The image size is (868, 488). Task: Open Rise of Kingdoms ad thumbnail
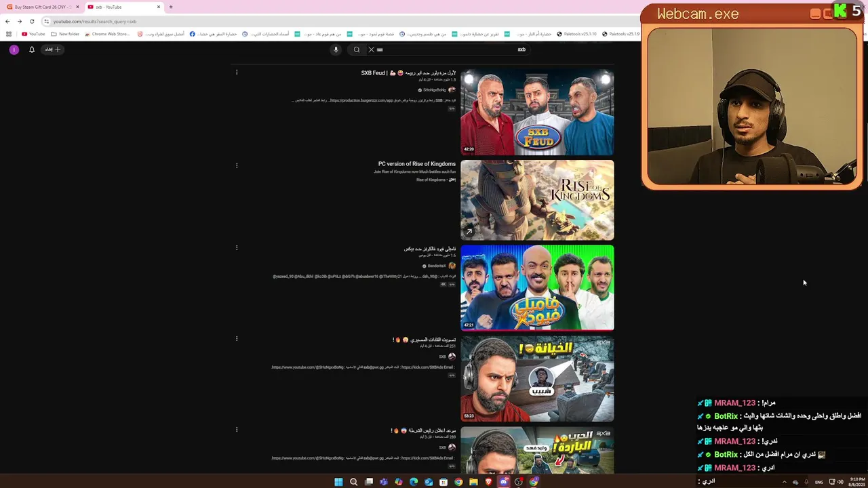pyautogui.click(x=537, y=200)
